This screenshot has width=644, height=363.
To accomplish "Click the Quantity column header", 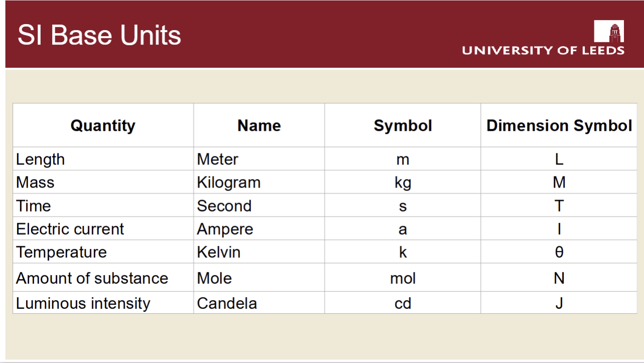I will click(x=103, y=125).
